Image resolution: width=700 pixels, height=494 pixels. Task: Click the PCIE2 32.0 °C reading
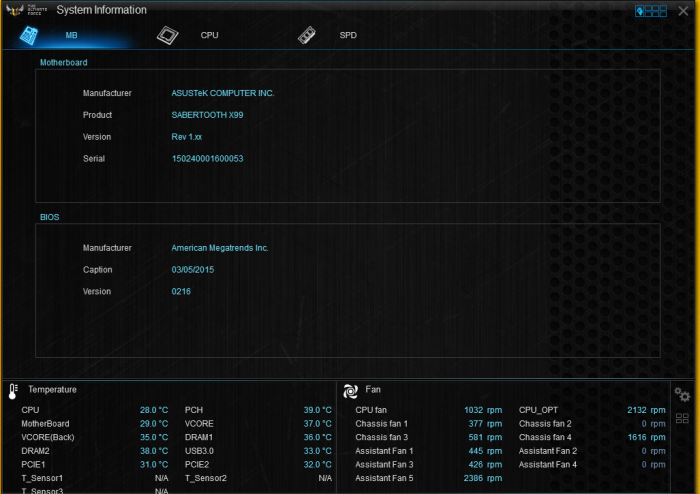[317, 465]
